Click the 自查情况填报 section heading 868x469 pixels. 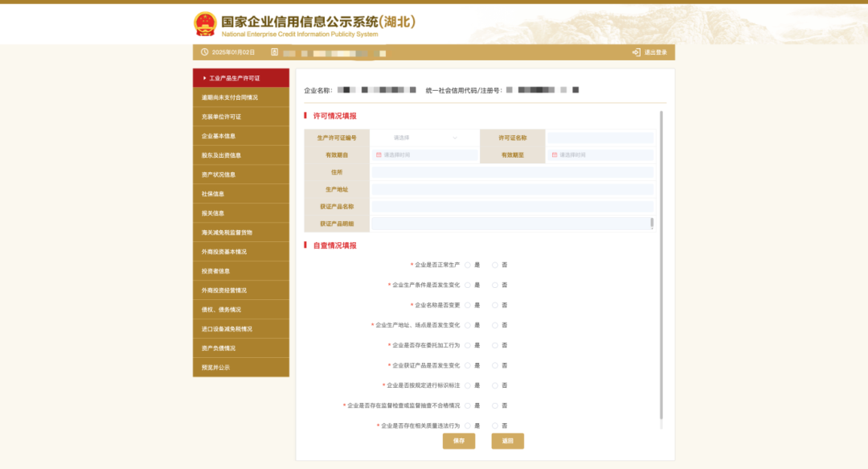click(335, 245)
